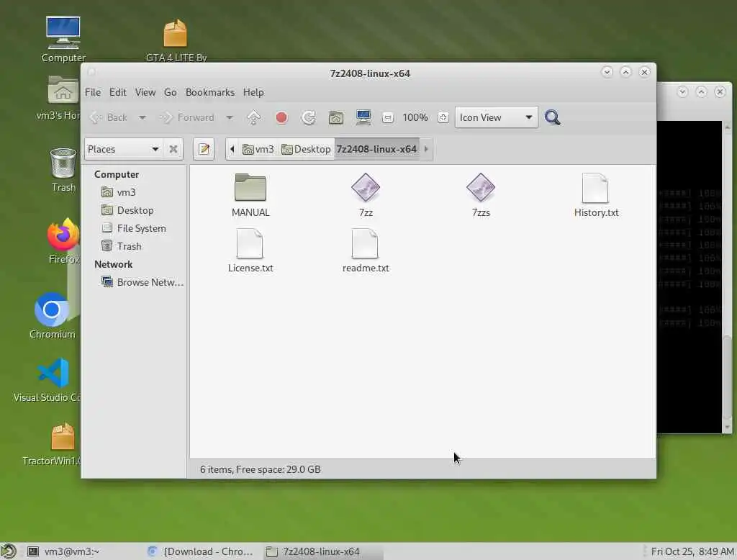Open home folder from toolbar
Image resolution: width=737 pixels, height=560 pixels.
point(336,117)
